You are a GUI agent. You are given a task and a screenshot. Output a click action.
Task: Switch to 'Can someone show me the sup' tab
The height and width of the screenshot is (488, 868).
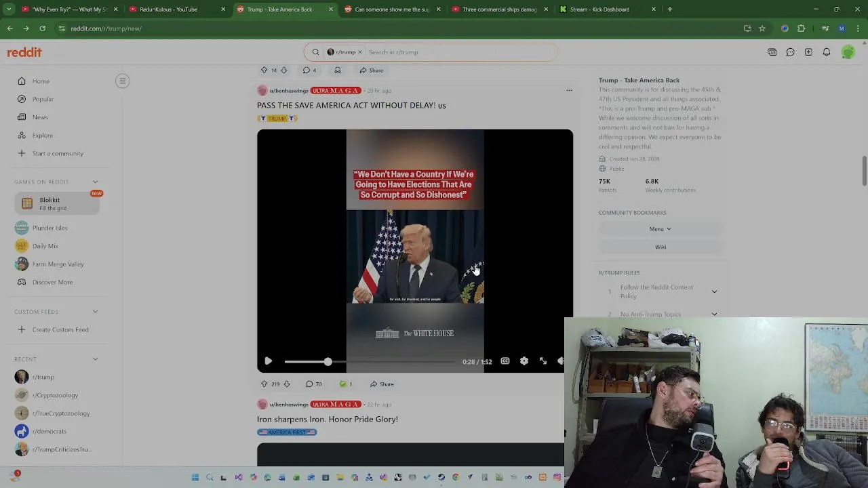click(392, 9)
